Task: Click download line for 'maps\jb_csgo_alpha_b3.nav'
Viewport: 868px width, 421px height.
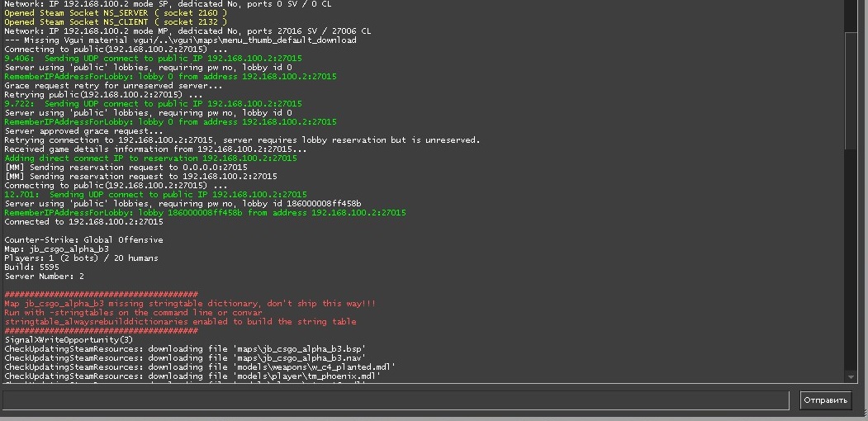Action: [185, 358]
